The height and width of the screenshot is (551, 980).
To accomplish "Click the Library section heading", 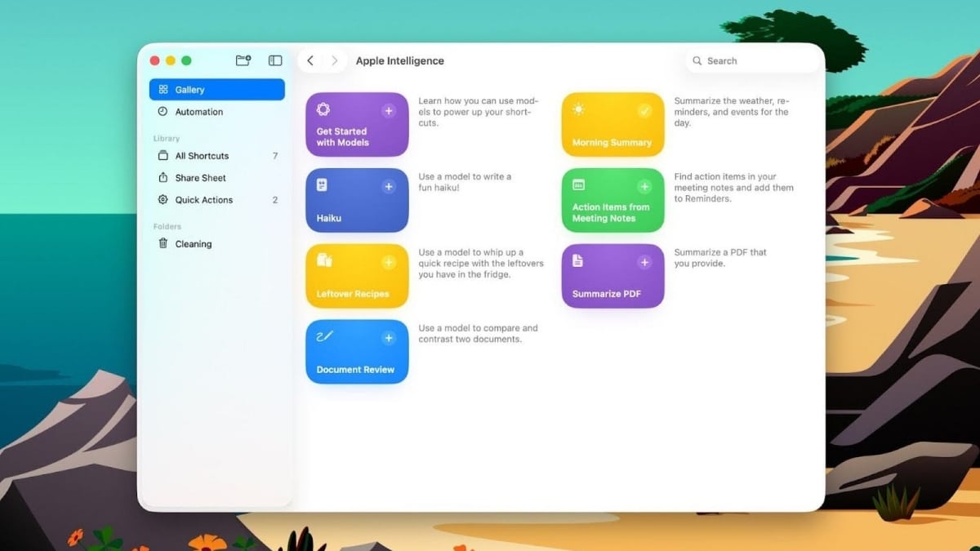I will click(x=167, y=139).
